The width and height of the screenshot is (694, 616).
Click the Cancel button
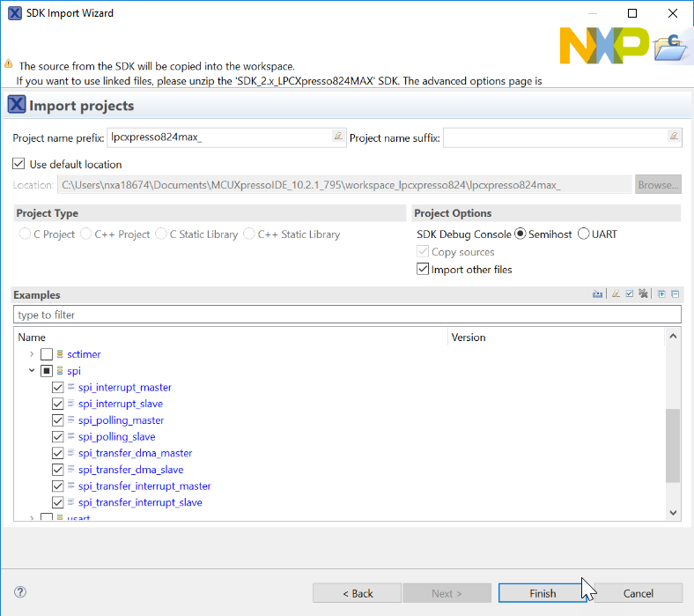click(x=638, y=593)
